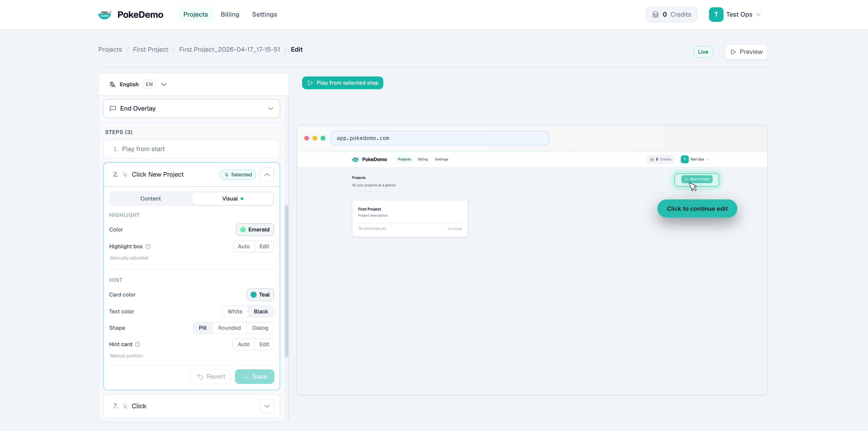Click the translate language icon

[x=112, y=84]
